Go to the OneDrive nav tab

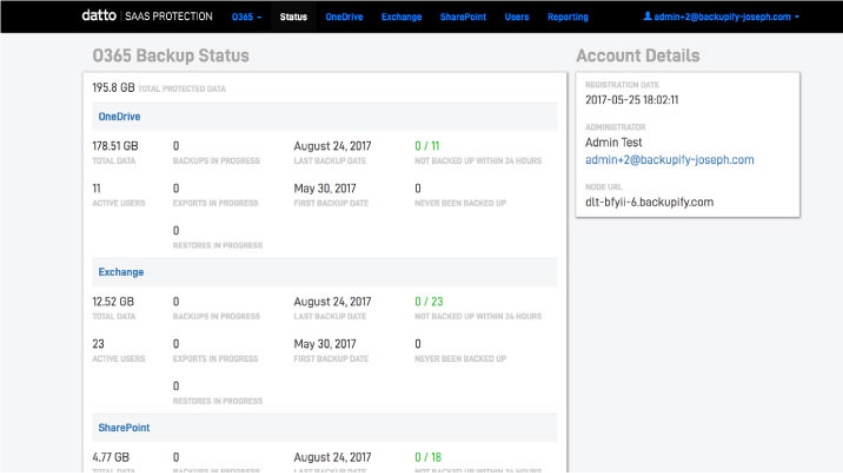(344, 17)
